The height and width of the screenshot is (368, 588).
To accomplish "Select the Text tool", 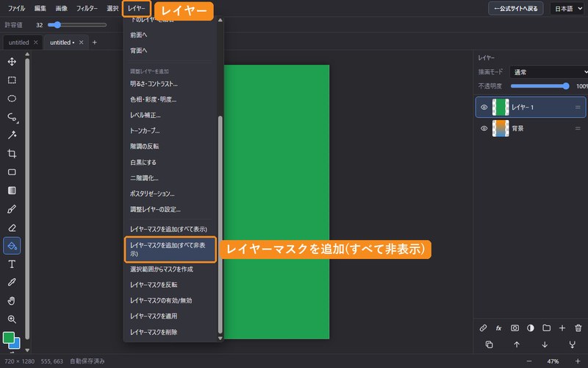I will click(12, 264).
